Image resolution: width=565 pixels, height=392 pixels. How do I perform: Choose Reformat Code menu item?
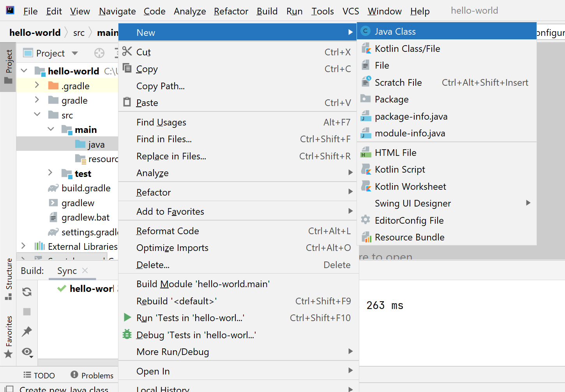[x=238, y=231]
